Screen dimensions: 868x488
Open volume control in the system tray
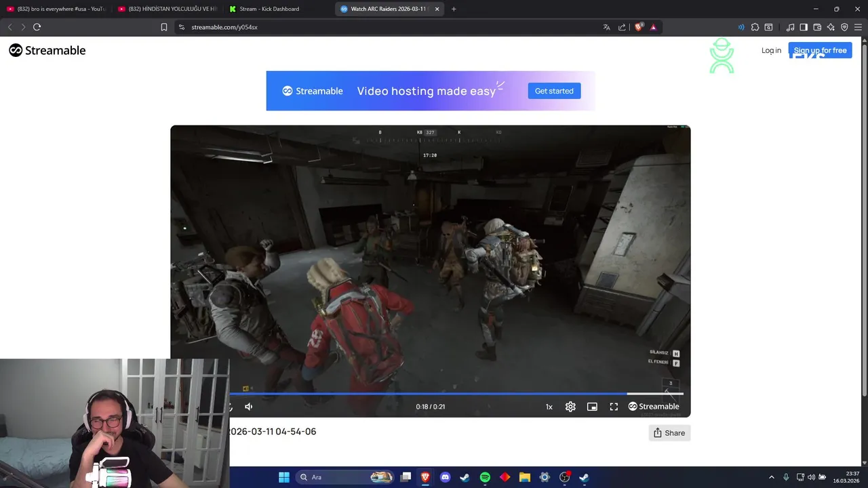(x=811, y=477)
